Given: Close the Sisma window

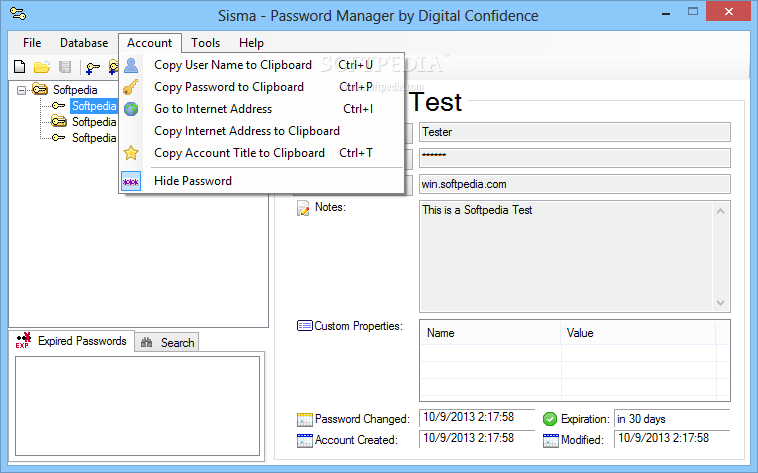Looking at the screenshot, I should (x=729, y=12).
